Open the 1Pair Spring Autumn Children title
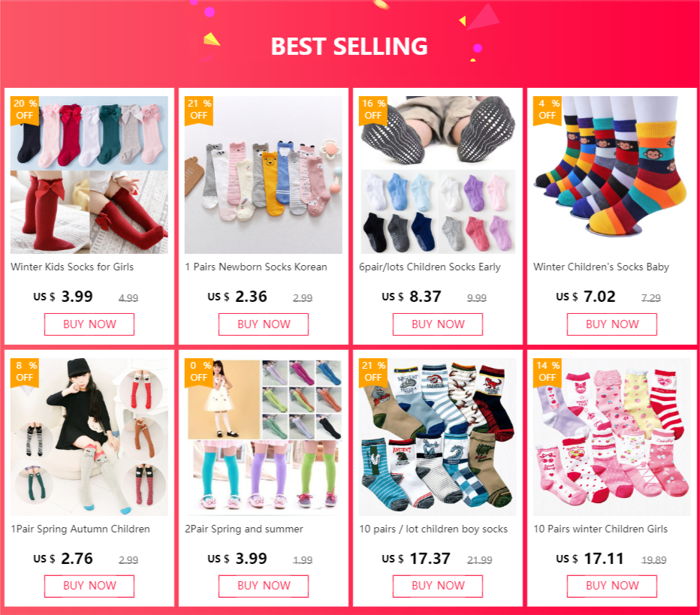This screenshot has width=700, height=615. point(80,529)
